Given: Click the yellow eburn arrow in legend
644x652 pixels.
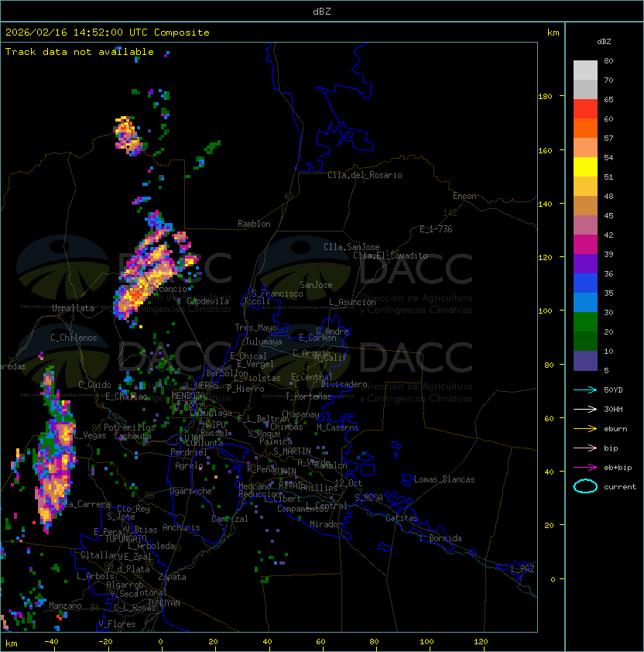Looking at the screenshot, I should click(x=585, y=428).
